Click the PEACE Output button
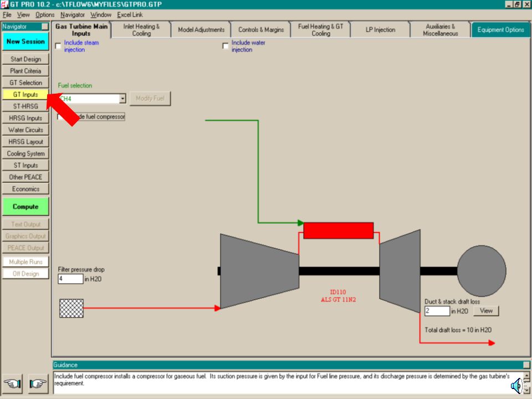 [25, 248]
